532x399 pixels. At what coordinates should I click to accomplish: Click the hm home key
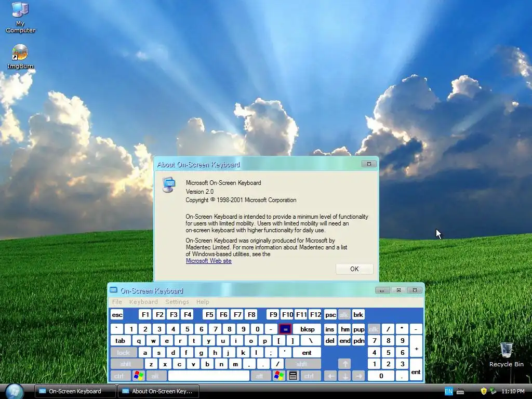pyautogui.click(x=345, y=329)
